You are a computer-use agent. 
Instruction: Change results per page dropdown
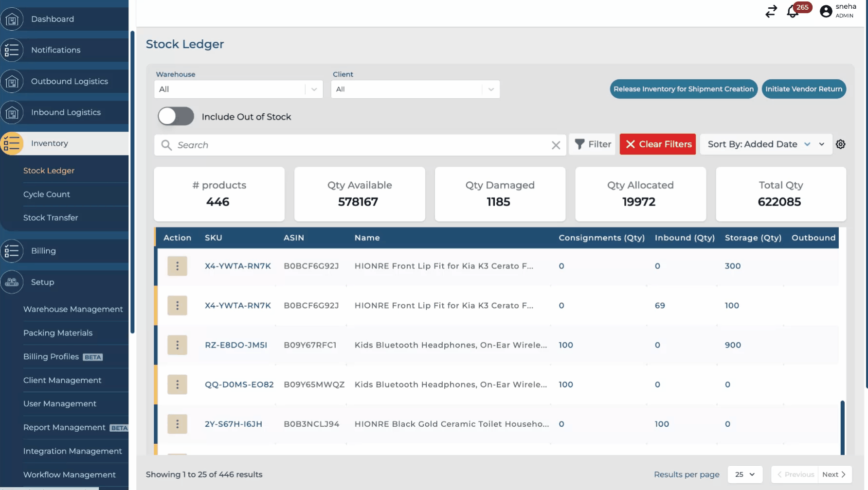(x=744, y=474)
